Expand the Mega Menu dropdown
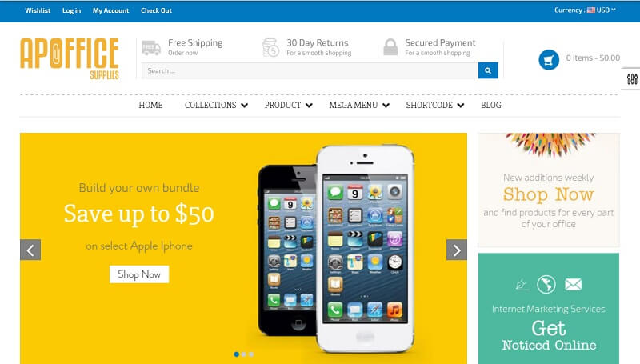The width and height of the screenshot is (640, 364). [x=359, y=106]
